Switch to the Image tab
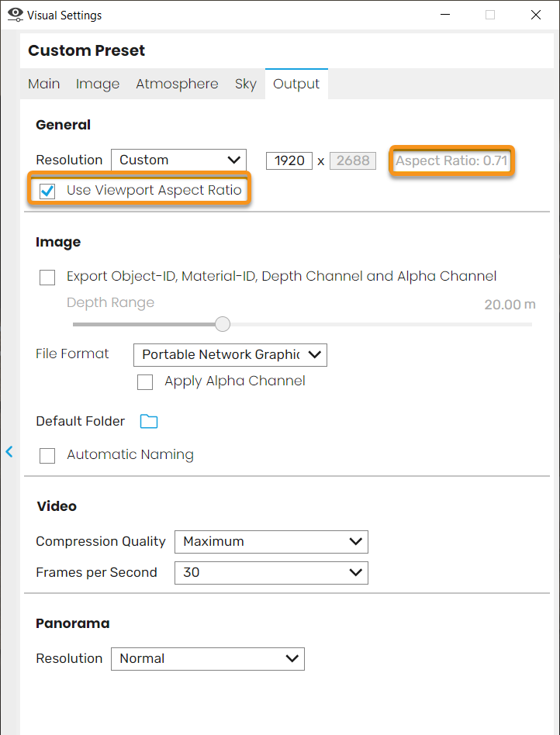Screen dimensions: 560x735 click(x=98, y=84)
